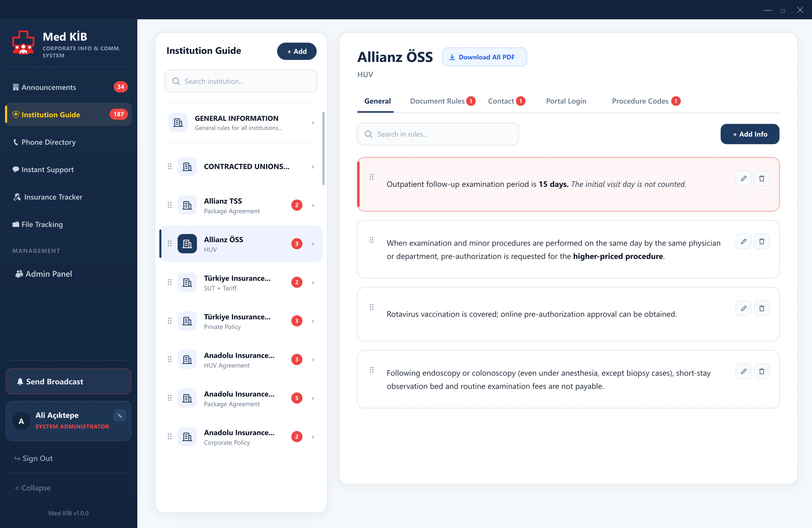Click the institution list scrollbar

(323, 148)
